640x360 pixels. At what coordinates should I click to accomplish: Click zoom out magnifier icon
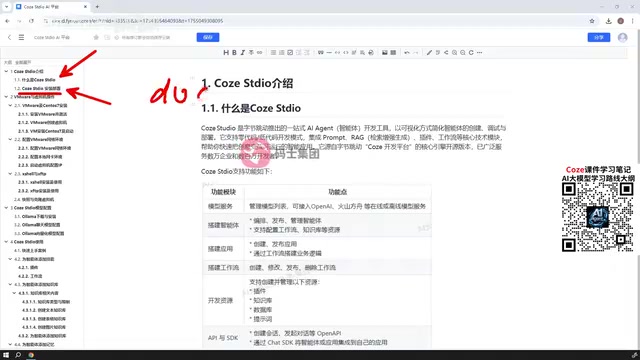463,53
